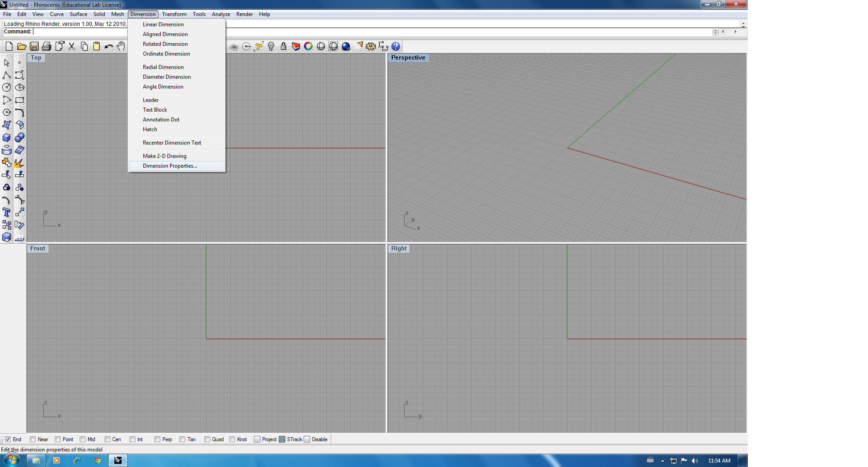Select the Rectangle tool
Viewport: 868px width, 467px height.
pyautogui.click(x=20, y=100)
